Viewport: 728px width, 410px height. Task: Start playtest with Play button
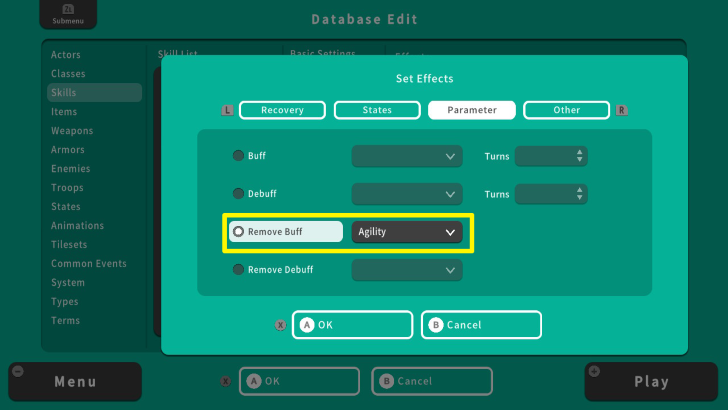pos(651,382)
